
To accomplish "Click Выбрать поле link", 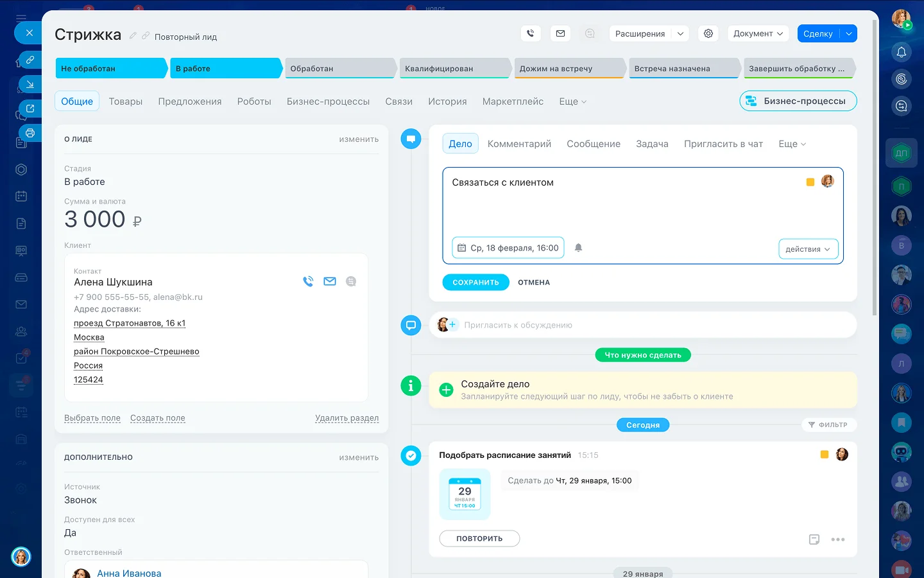I will 92,418.
